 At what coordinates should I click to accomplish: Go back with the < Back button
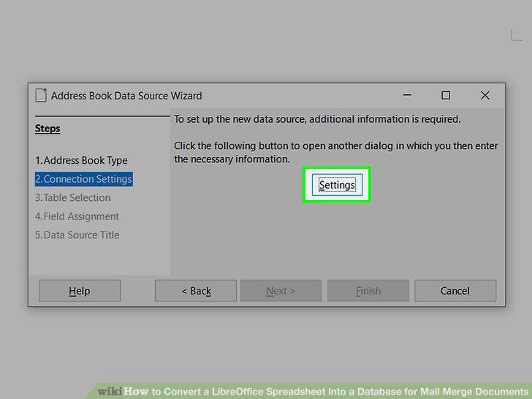196,291
